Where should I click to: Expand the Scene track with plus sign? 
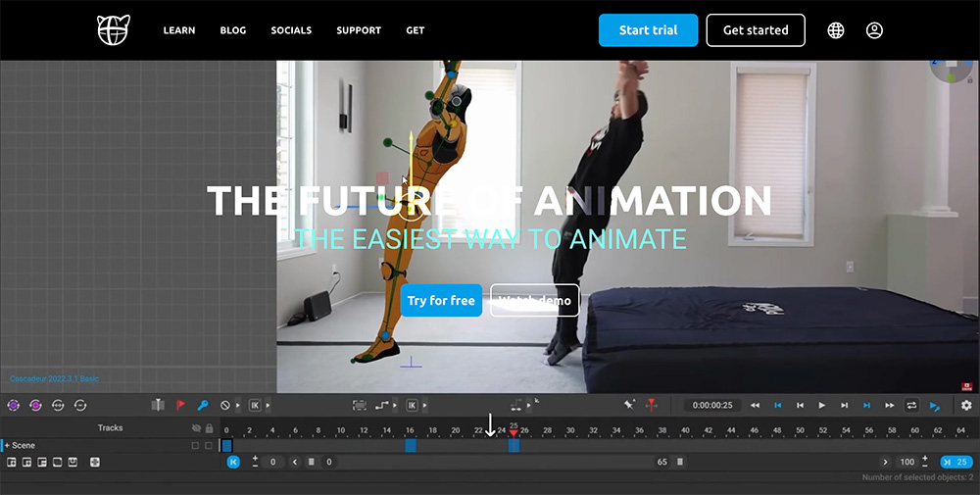pyautogui.click(x=8, y=446)
